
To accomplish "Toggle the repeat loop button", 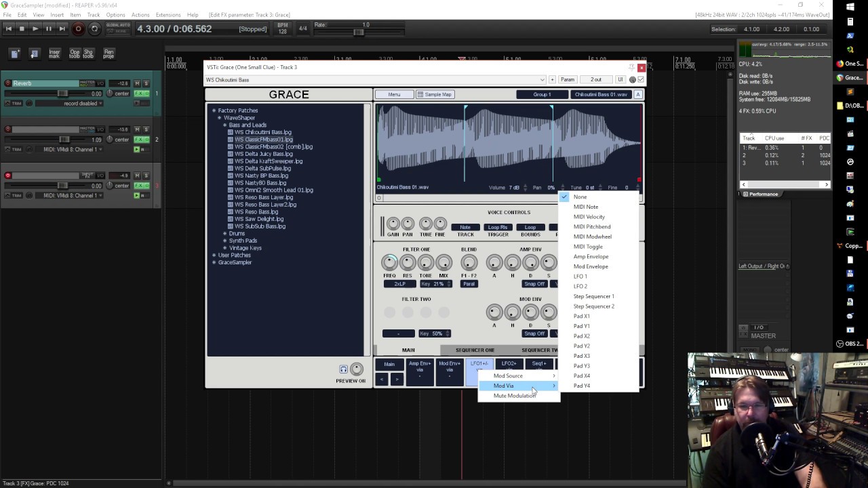I will click(94, 28).
